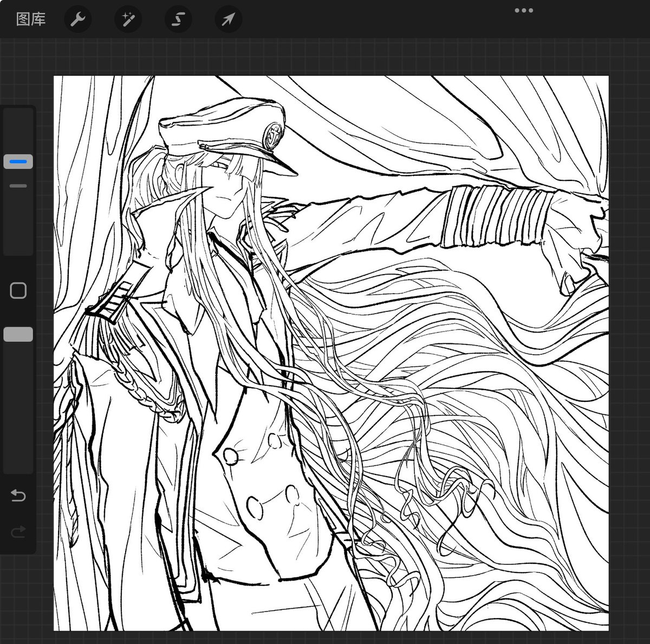
Task: Open the three-dot overflow menu
Action: [x=524, y=10]
